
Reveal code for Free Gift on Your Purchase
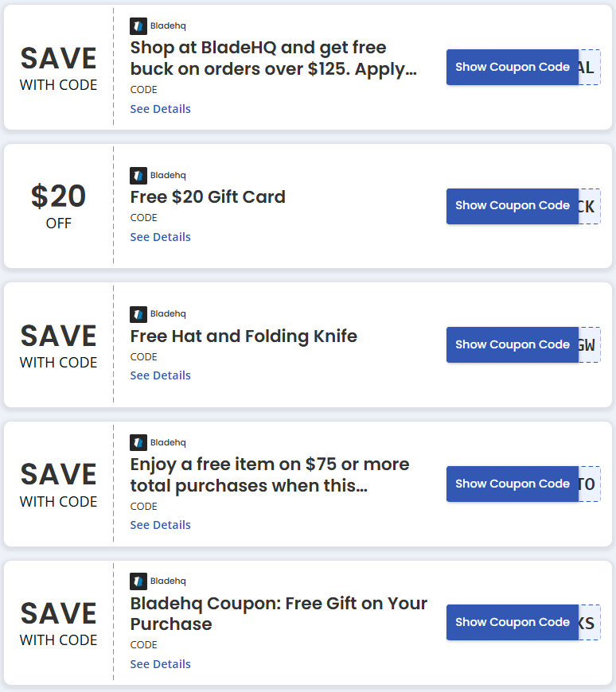(x=512, y=622)
